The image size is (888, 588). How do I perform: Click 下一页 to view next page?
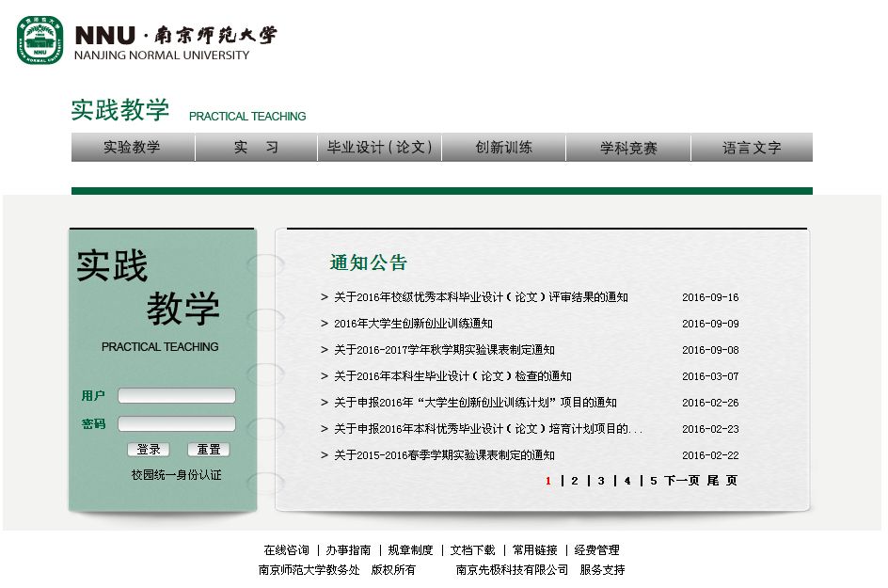pyautogui.click(x=682, y=481)
